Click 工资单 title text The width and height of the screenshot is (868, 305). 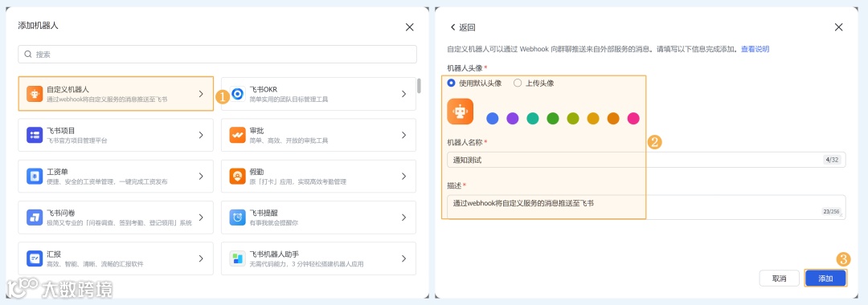click(58, 172)
